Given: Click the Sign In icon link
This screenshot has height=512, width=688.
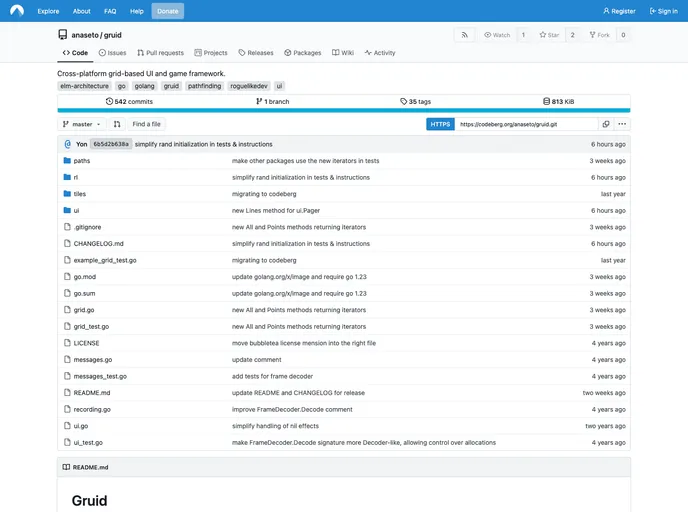Looking at the screenshot, I should click(x=663, y=11).
